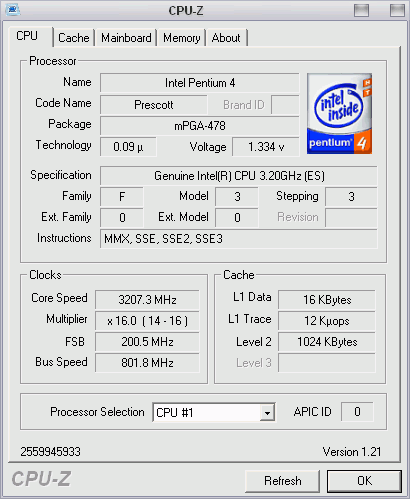Click the CPU-Z title bar application icon

[x=13, y=10]
